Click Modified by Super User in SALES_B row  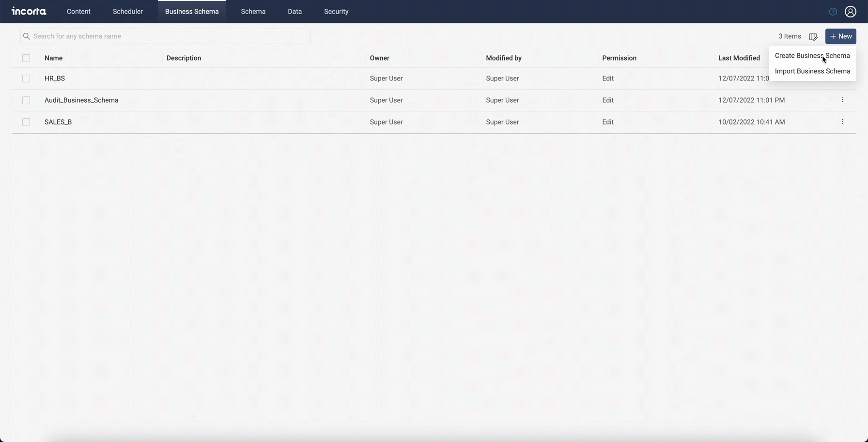[502, 122]
